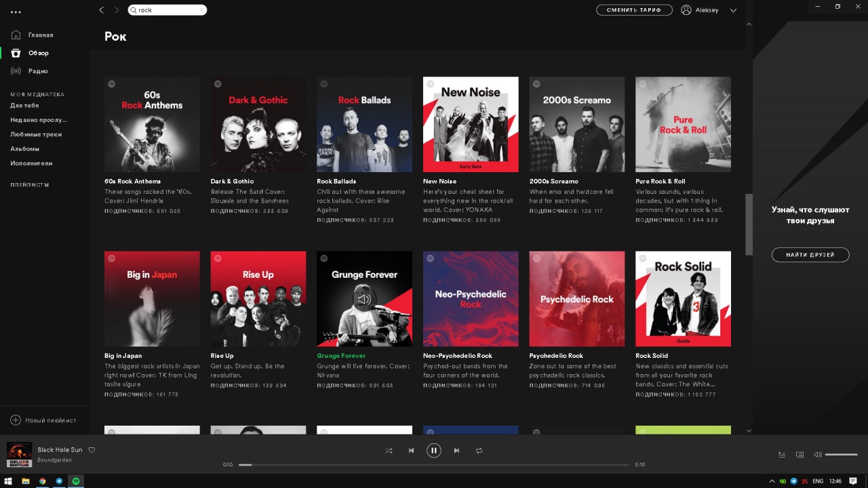This screenshot has height=488, width=868.
Task: Toggle shuffle playback
Action: 389,450
